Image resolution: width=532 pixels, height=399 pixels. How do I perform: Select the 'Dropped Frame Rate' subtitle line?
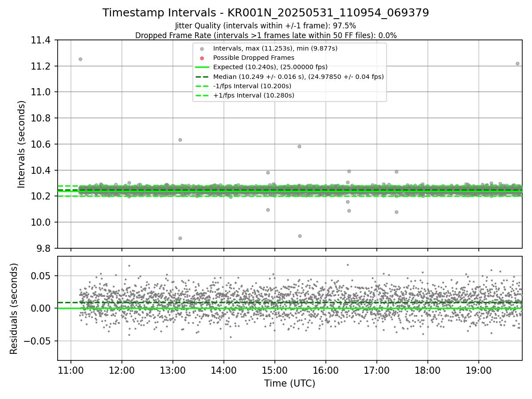click(266, 35)
